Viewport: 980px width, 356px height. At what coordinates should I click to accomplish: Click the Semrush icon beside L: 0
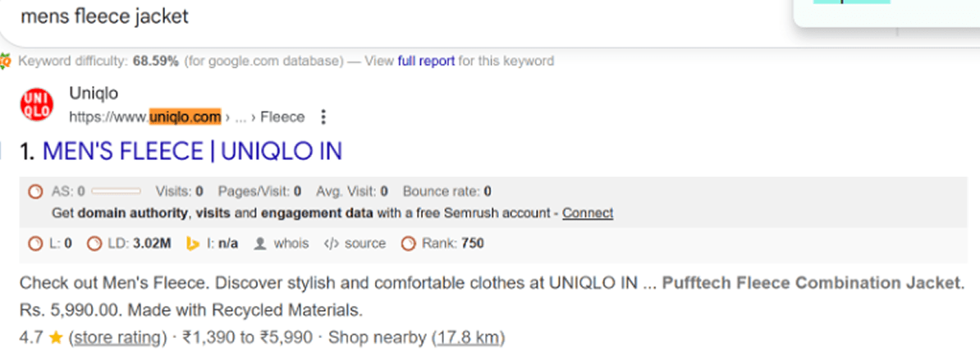tap(35, 243)
